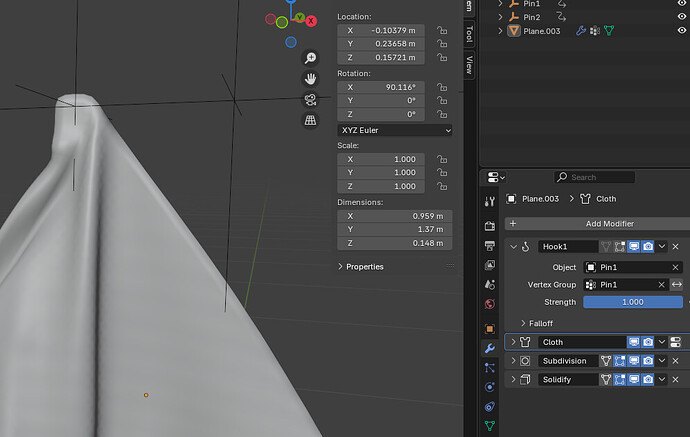This screenshot has width=690, height=437.
Task: Open Hook1 modifier extras dropdown arrow
Action: [662, 246]
